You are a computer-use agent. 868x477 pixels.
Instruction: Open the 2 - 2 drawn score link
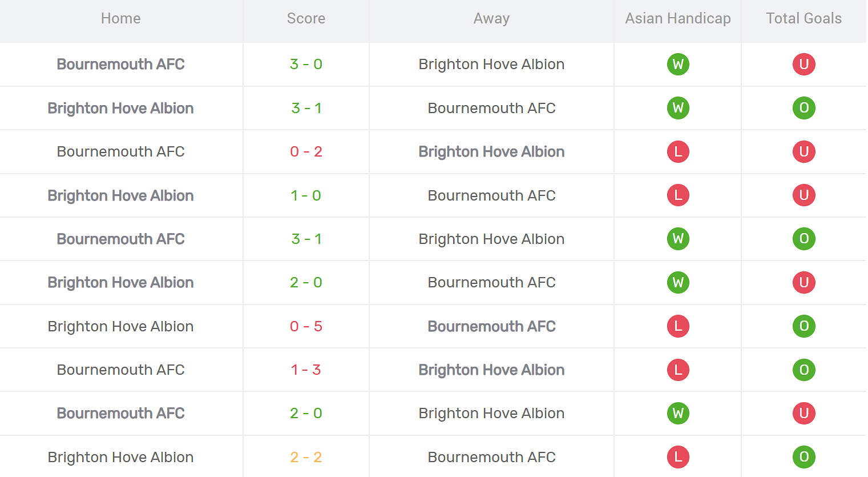point(306,457)
